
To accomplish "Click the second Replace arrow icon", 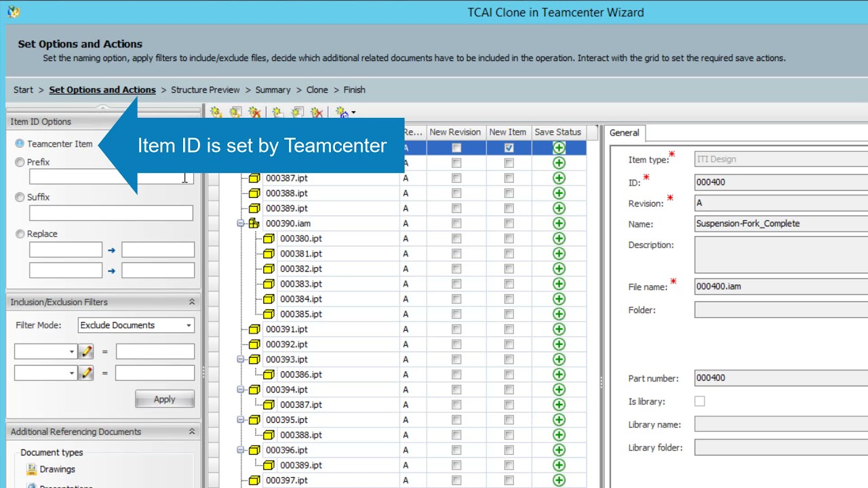I will point(112,271).
